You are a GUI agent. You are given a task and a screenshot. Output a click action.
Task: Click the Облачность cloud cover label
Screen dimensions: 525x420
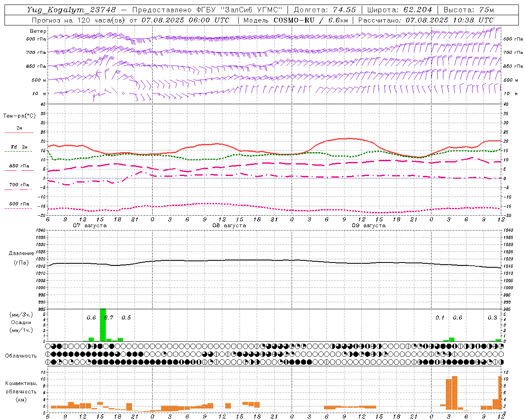tap(21, 356)
